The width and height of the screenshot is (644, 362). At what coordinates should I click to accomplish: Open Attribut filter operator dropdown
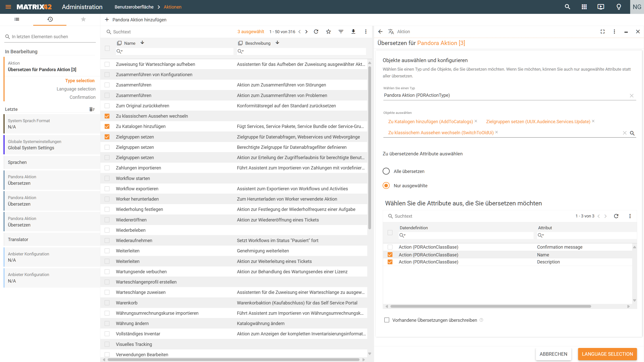click(x=541, y=235)
